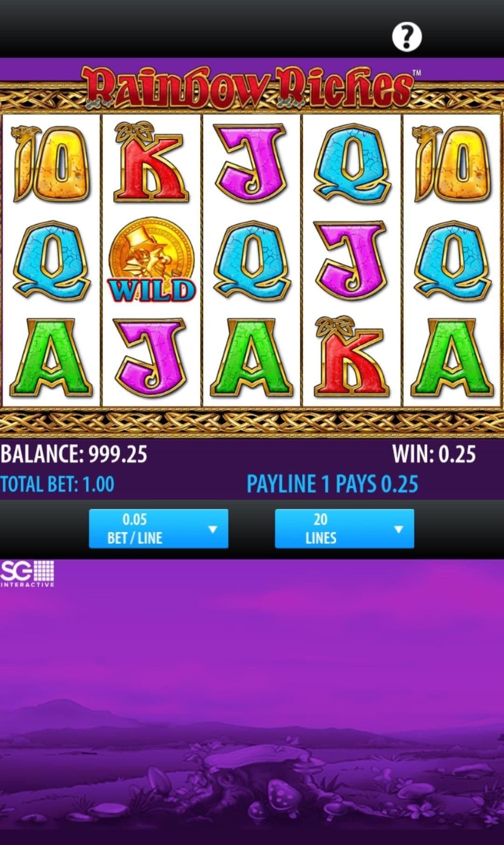Click the Balance 999.25 readout
The width and height of the screenshot is (504, 845).
(74, 454)
